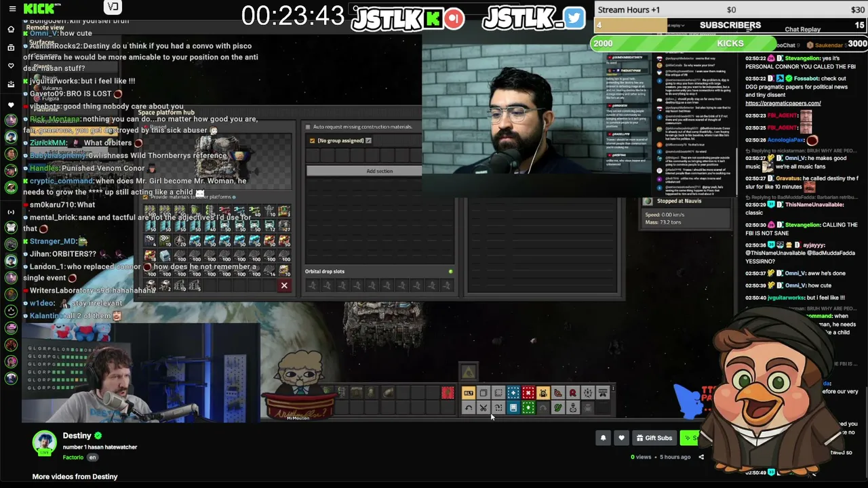The width and height of the screenshot is (868, 488).
Task: Pick the green Upgrade planner
Action: pos(528,408)
